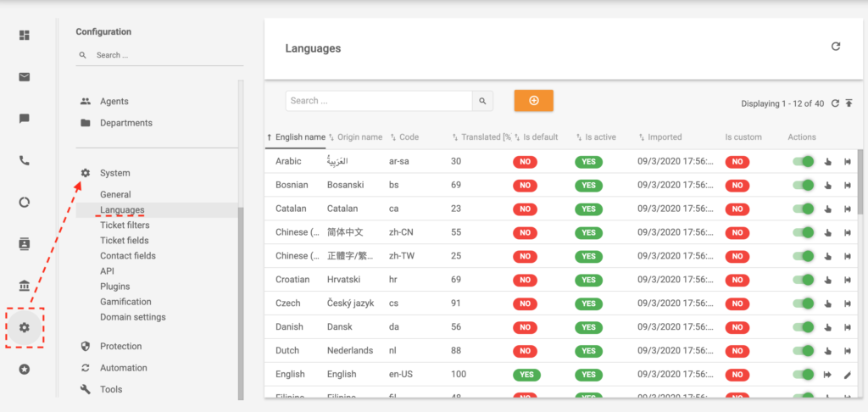Open the tickets mail icon in sidebar
Image resolution: width=868 pixels, height=412 pixels.
25,77
